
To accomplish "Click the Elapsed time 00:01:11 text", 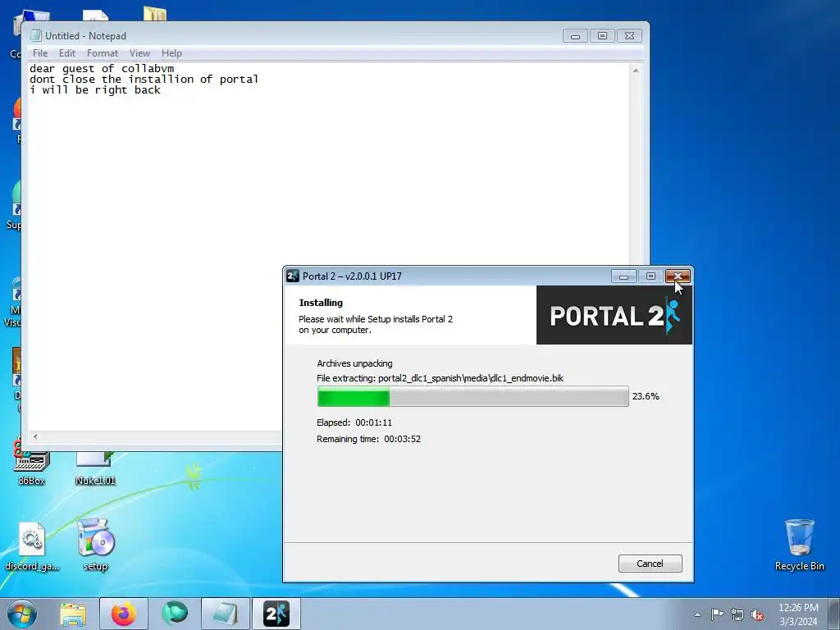I will click(354, 422).
